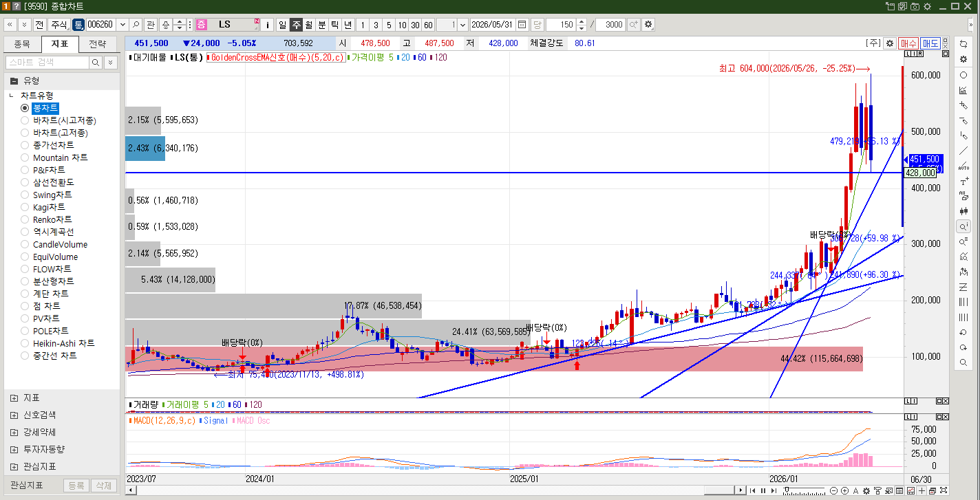
Task: Switch to the 지표 tab
Action: [x=60, y=44]
